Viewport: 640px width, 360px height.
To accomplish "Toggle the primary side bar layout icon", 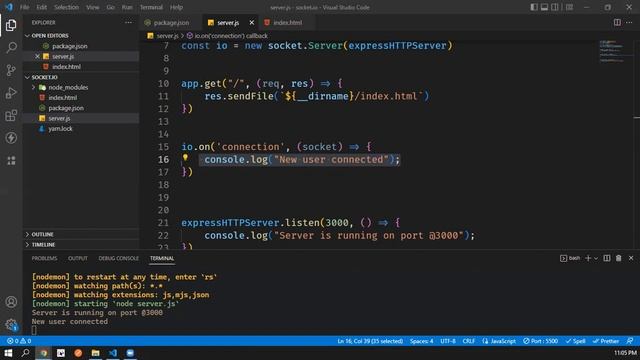I will (x=533, y=7).
